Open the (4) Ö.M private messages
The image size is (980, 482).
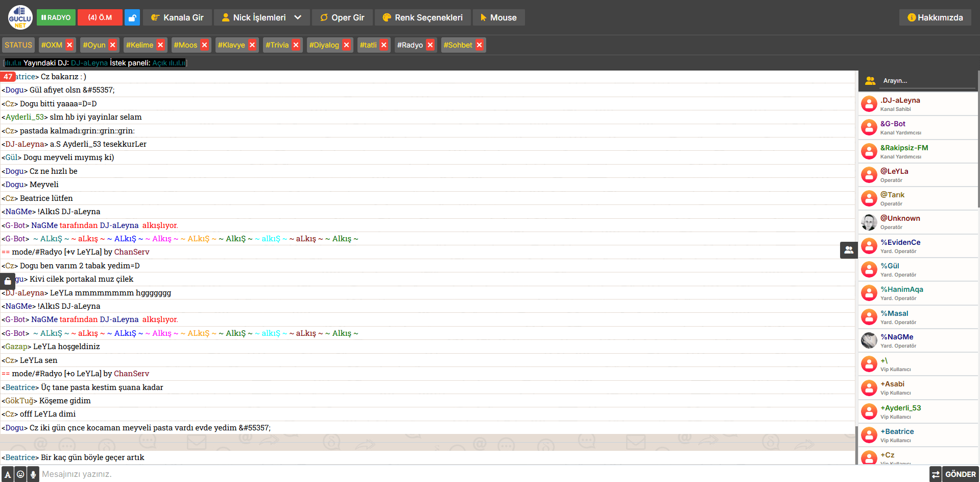click(100, 17)
